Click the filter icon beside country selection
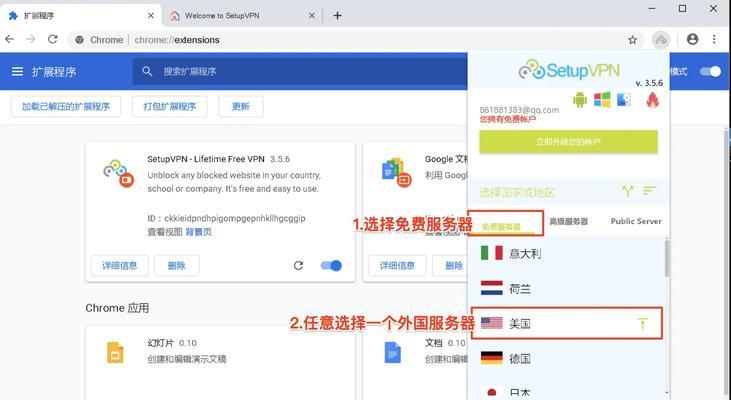Screen dimensions: 731x400 tap(628, 191)
